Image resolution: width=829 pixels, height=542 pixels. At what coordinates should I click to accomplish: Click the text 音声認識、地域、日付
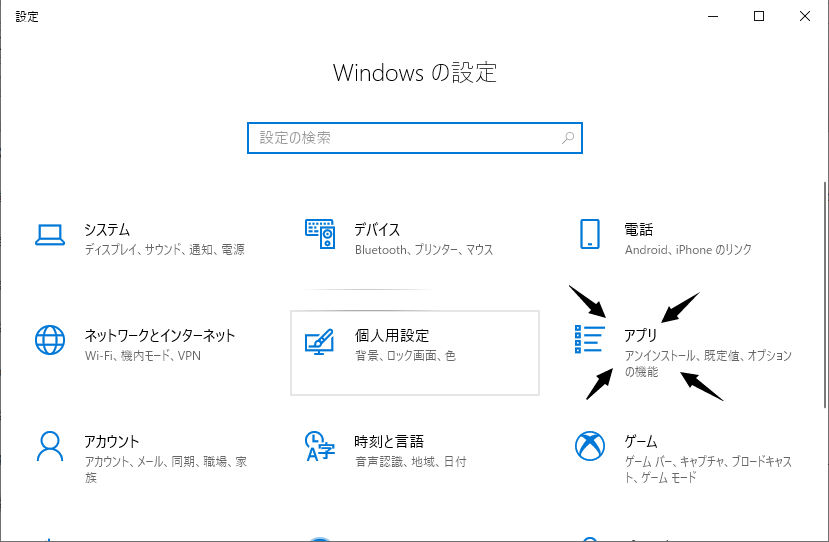click(x=411, y=462)
